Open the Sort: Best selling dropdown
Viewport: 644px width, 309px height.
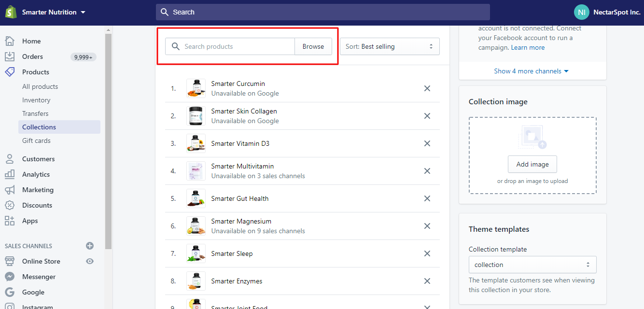389,46
